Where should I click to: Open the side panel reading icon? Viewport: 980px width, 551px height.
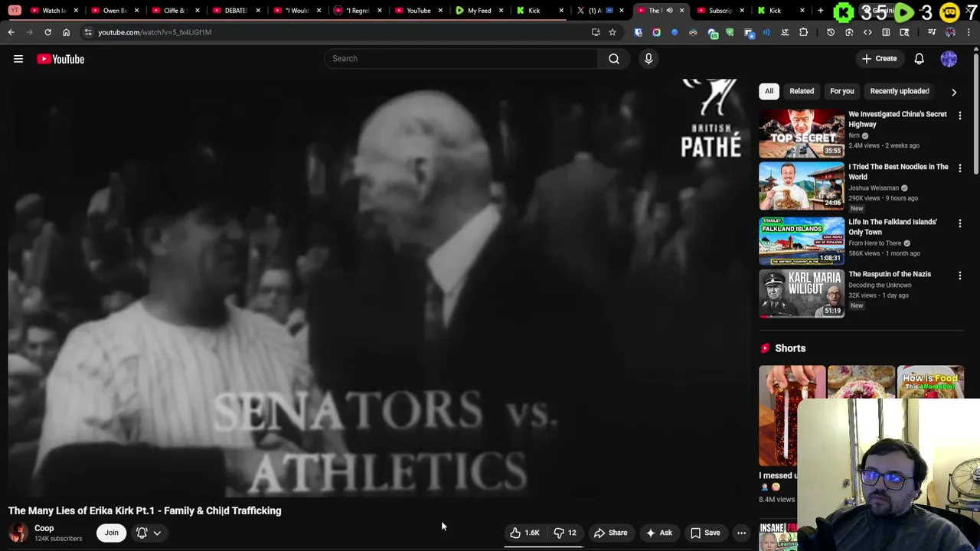[886, 32]
